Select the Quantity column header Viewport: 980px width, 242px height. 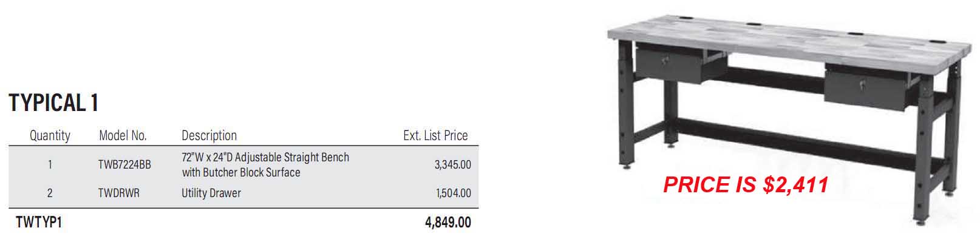(x=50, y=135)
